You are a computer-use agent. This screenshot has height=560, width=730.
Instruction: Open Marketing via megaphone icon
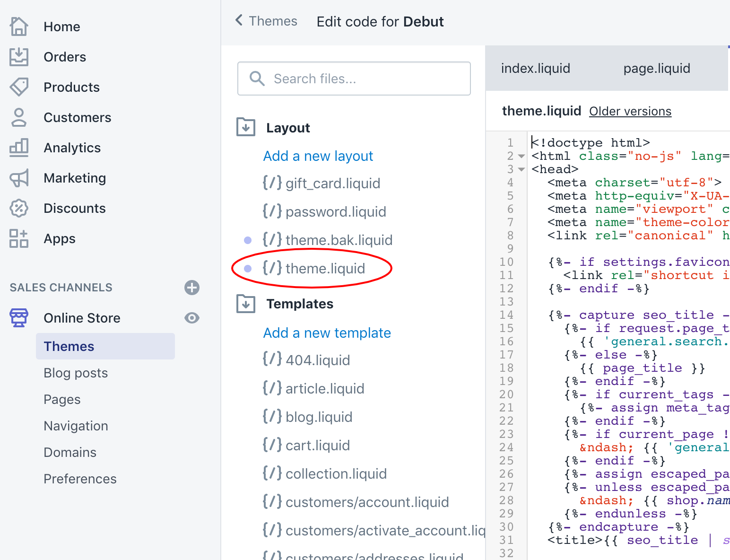pos(19,178)
